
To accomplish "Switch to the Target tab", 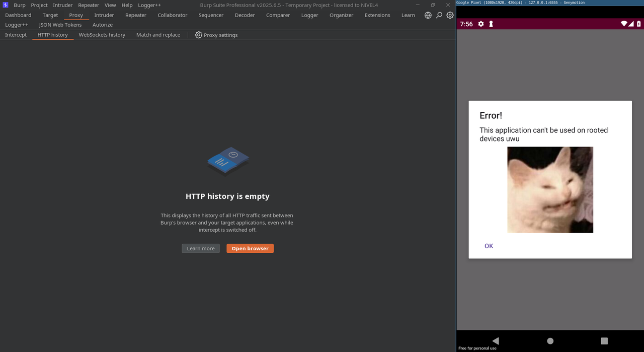I will pyautogui.click(x=50, y=15).
